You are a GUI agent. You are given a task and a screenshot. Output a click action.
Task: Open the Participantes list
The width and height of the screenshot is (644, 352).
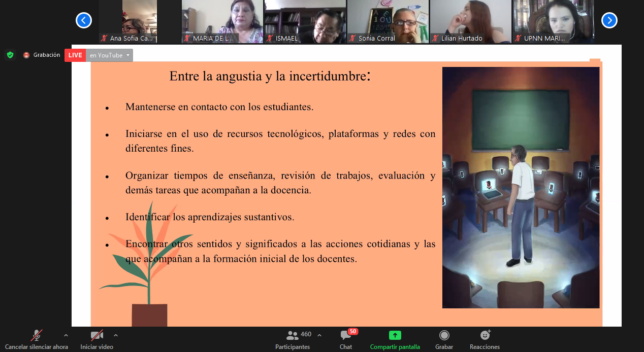[x=293, y=336]
